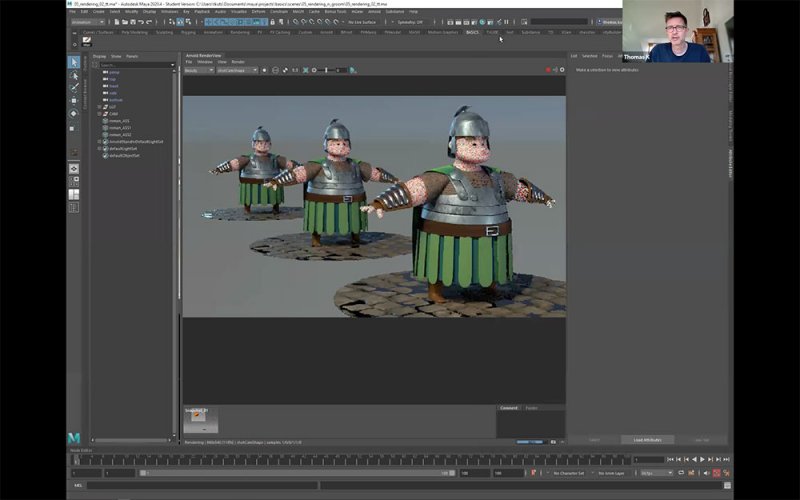This screenshot has width=800, height=500.
Task: Click the render progress bar
Action: coord(530,442)
